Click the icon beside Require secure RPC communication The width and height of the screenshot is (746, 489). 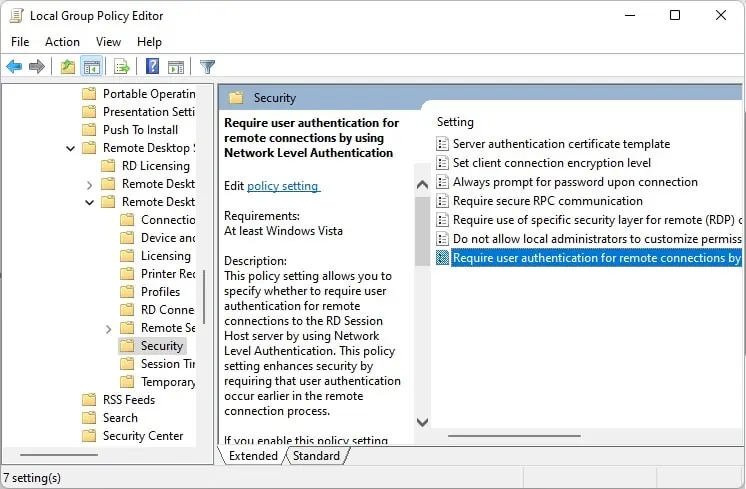442,201
